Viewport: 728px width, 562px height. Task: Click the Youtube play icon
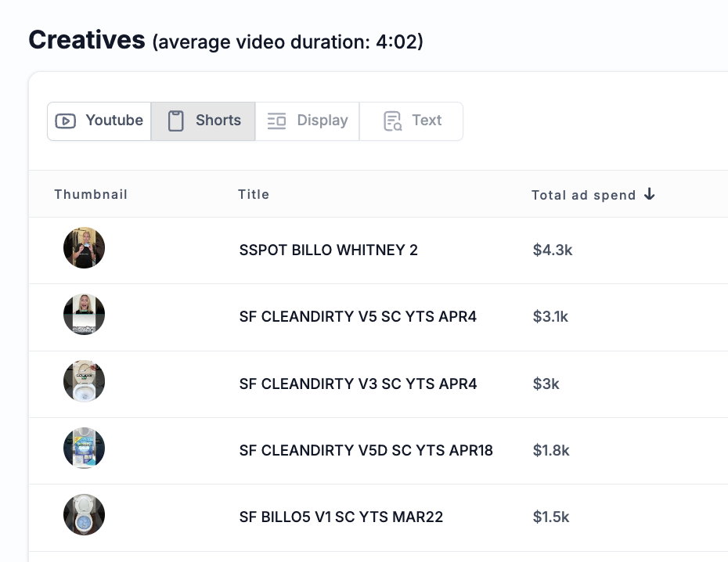[66, 121]
